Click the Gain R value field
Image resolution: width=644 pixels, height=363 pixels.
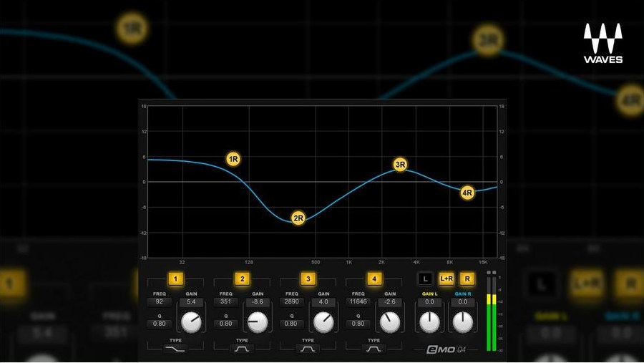463,301
